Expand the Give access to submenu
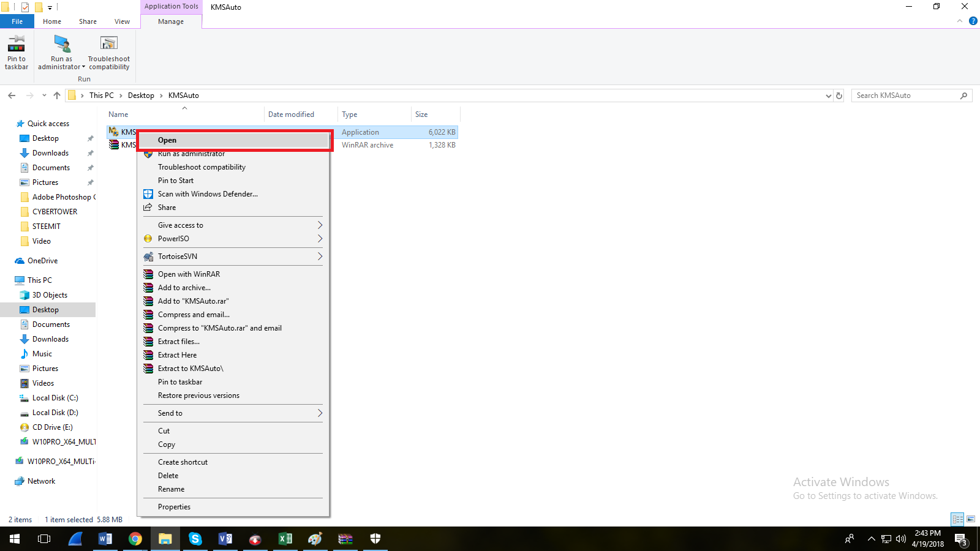Screen dimensions: 980x551 (x=233, y=225)
